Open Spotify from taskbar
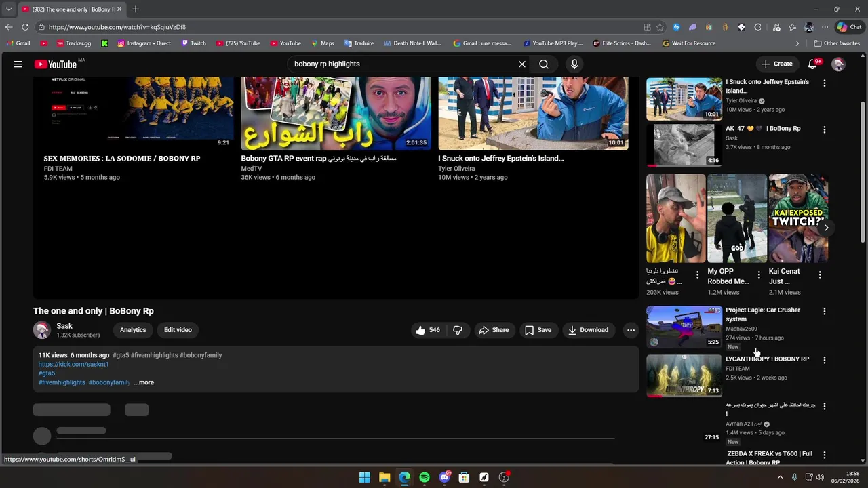This screenshot has width=868, height=488. pos(425,477)
